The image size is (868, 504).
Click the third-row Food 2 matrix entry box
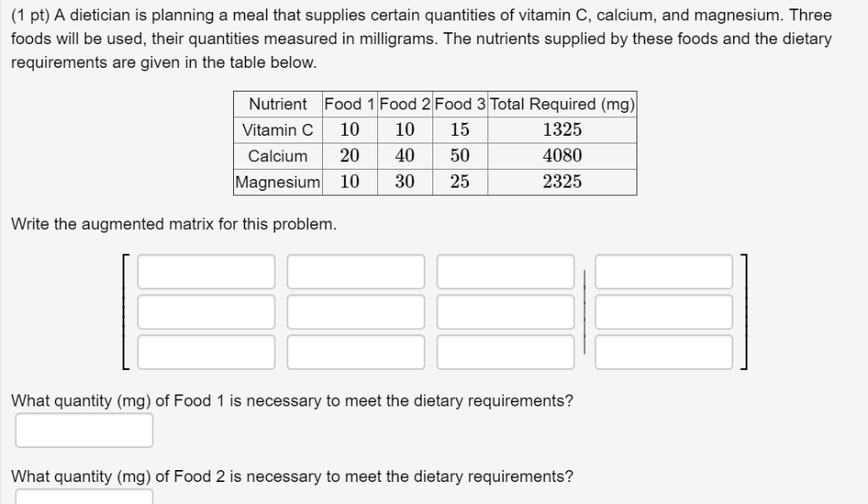[356, 351]
